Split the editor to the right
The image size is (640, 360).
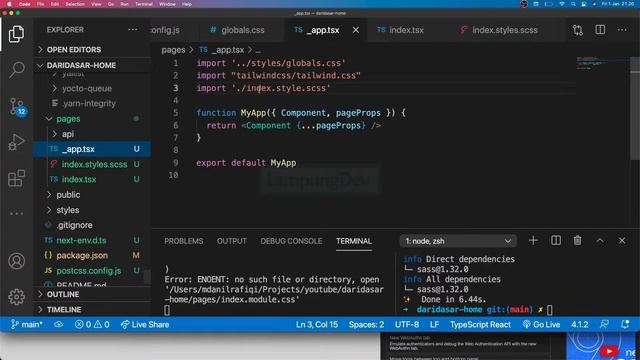click(600, 30)
